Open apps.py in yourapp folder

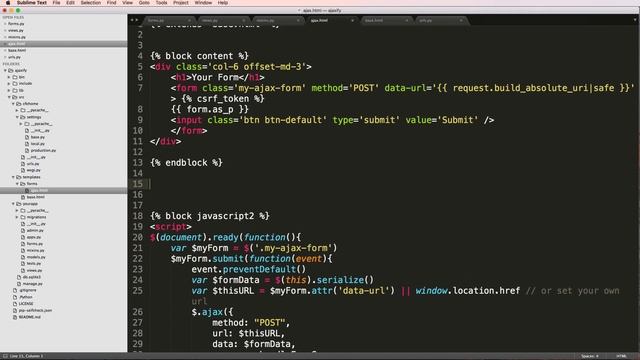[x=34, y=237]
